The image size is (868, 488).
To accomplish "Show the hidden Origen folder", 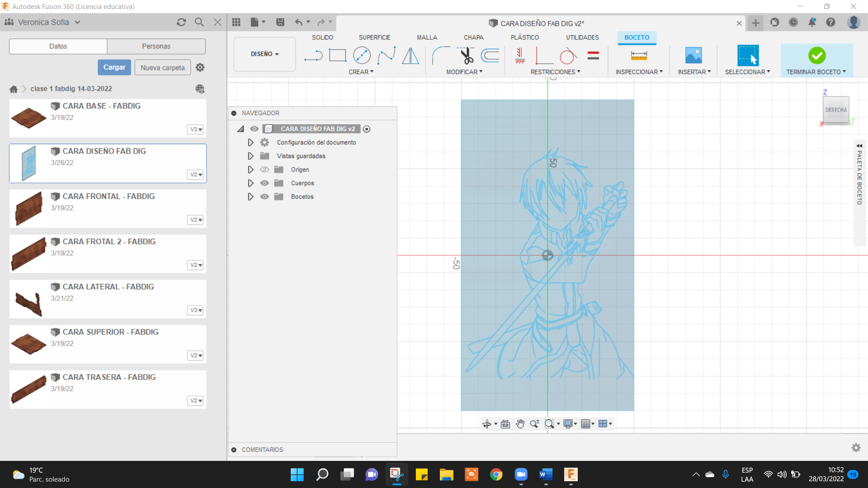I will click(264, 169).
